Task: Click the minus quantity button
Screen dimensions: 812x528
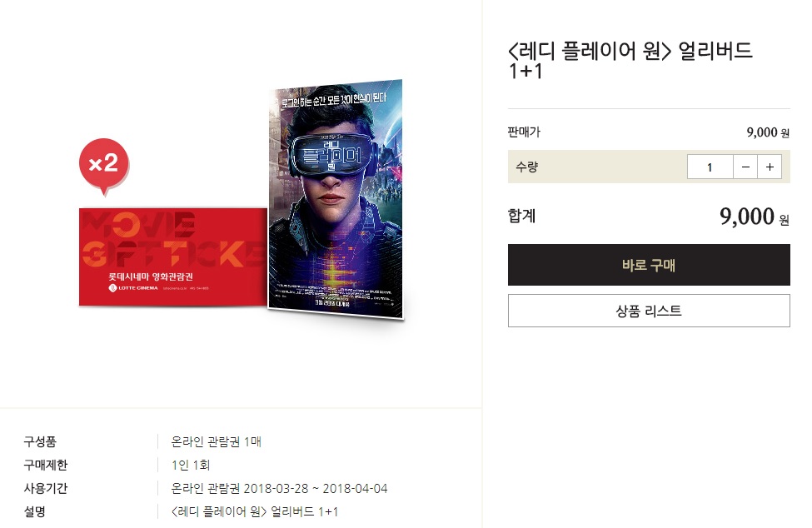Action: point(745,167)
